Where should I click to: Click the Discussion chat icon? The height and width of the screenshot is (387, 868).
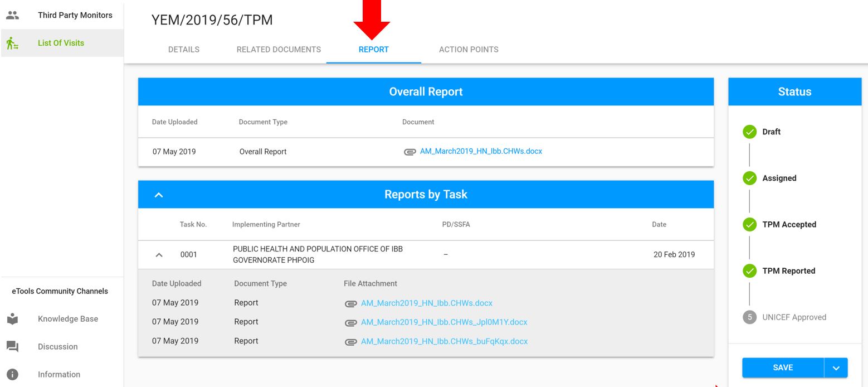pyautogui.click(x=12, y=347)
